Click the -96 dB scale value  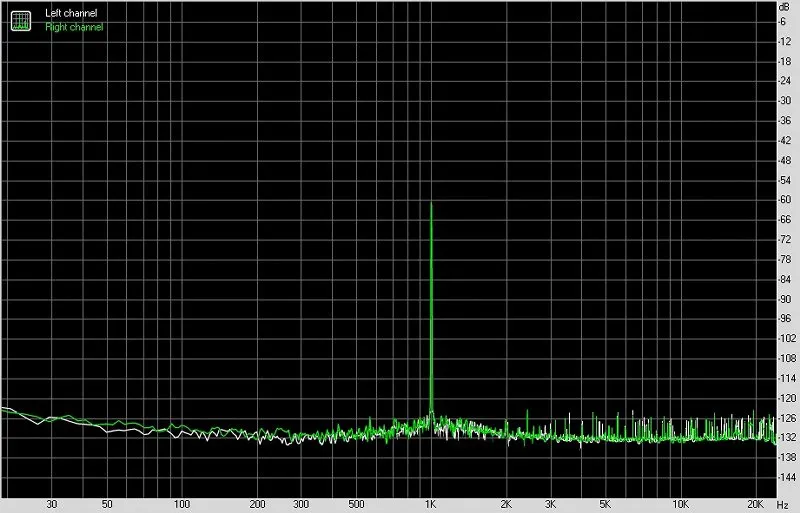(785, 319)
